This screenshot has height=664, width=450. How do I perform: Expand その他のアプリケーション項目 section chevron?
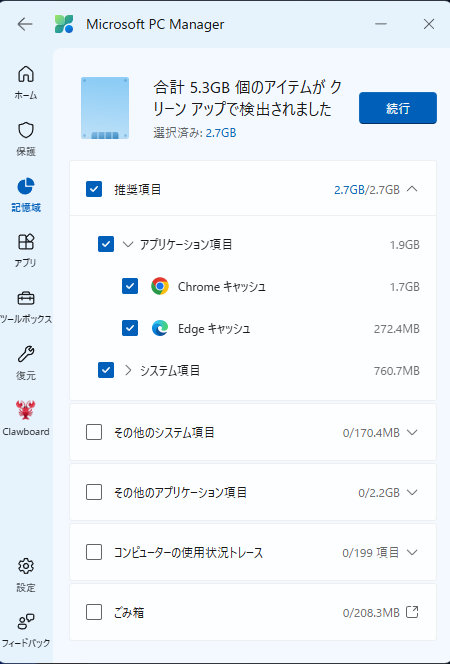click(412, 492)
